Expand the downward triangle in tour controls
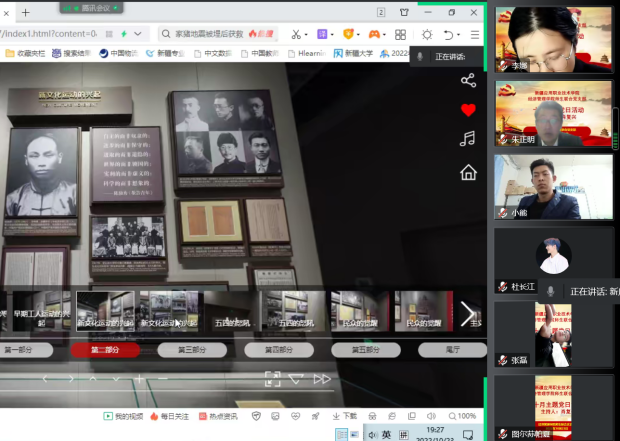Image resolution: width=620 pixels, height=441 pixels. click(x=296, y=379)
